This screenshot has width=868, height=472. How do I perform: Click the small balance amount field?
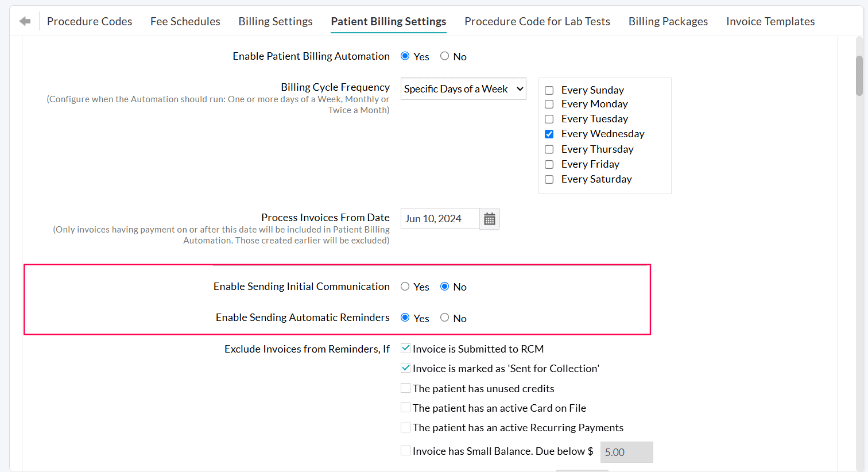point(626,452)
